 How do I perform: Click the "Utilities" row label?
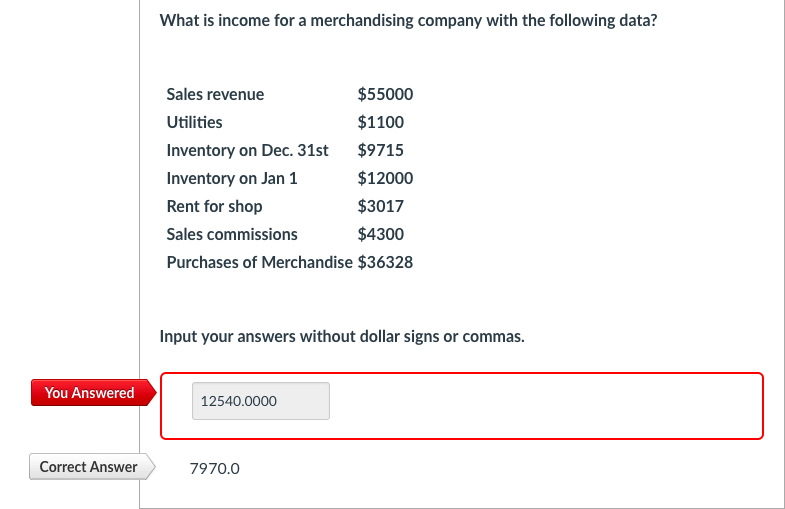194,122
